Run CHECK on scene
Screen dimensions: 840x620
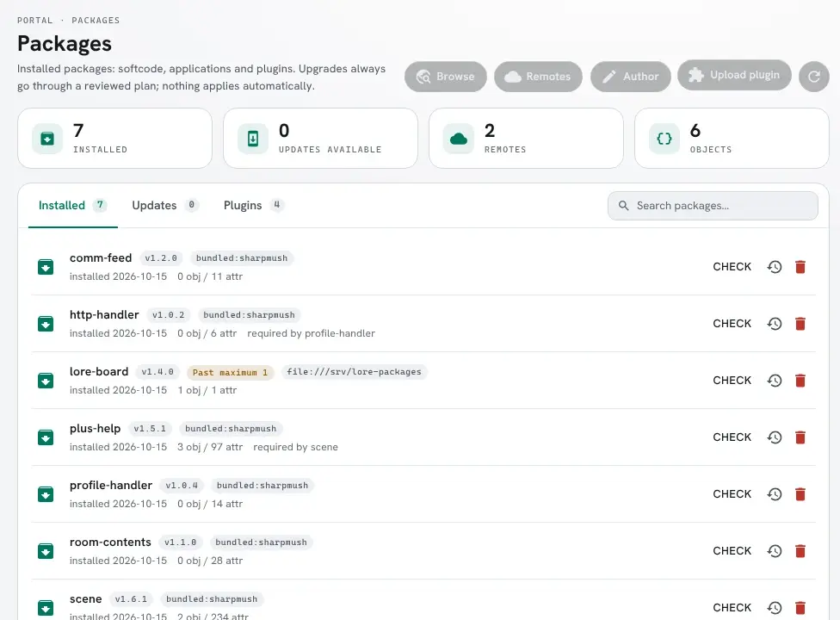[x=732, y=608]
